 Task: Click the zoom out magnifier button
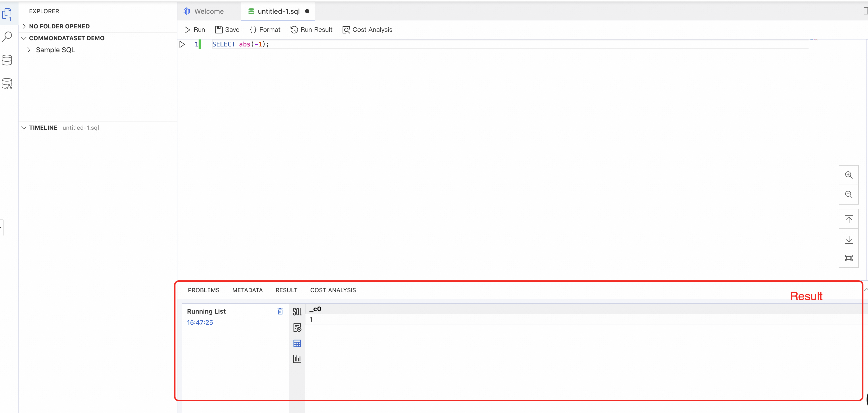tap(849, 195)
